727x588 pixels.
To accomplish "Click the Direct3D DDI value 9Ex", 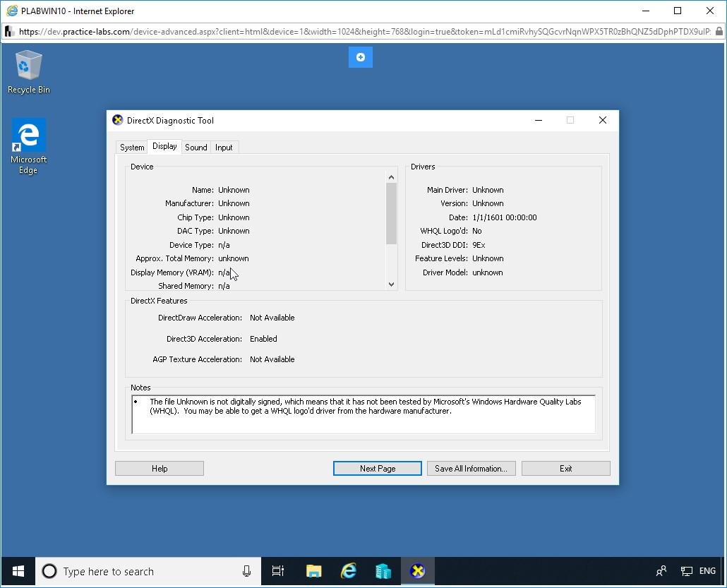I will 479,245.
